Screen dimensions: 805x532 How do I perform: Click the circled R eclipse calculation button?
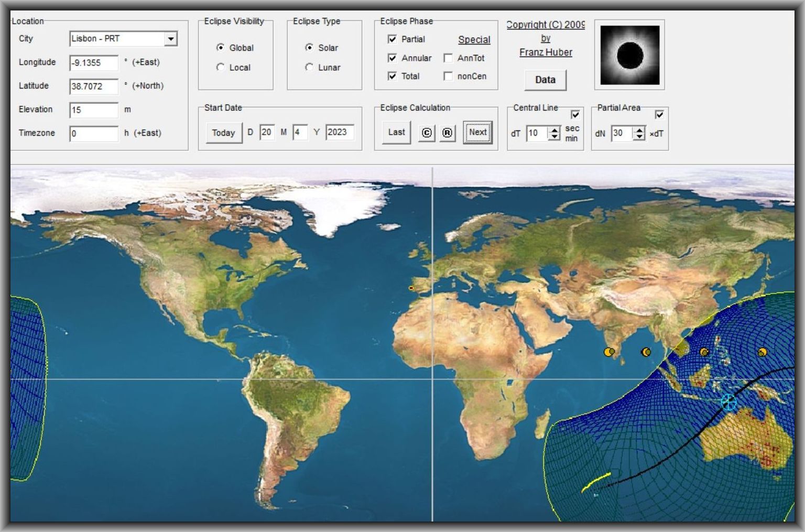click(x=447, y=133)
